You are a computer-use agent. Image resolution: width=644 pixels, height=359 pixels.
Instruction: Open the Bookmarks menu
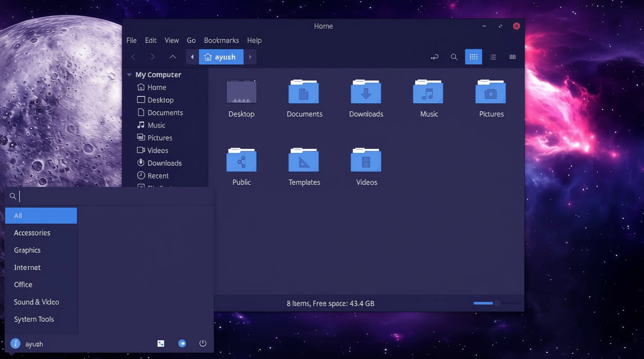pyautogui.click(x=221, y=41)
